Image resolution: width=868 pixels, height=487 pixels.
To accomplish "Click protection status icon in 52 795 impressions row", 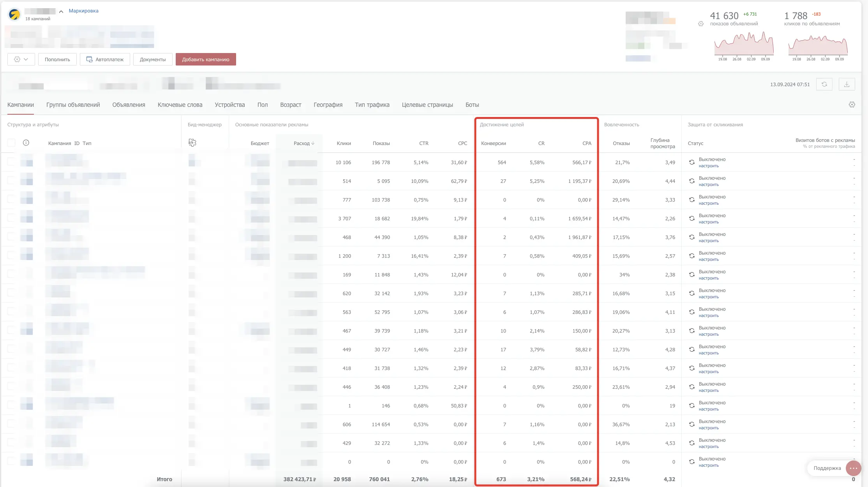I will (692, 312).
